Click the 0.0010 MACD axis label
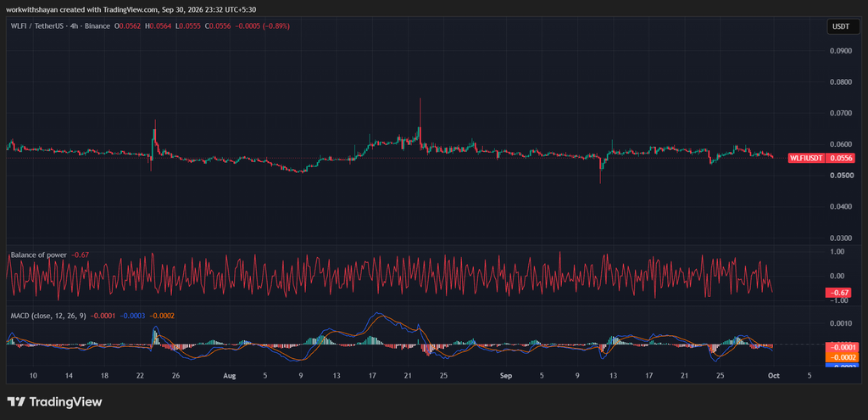The width and height of the screenshot is (868, 420). (839, 323)
